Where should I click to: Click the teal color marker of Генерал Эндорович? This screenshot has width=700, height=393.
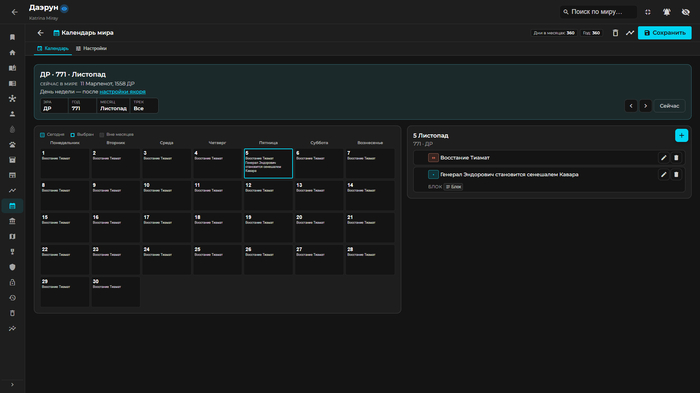[x=433, y=175]
